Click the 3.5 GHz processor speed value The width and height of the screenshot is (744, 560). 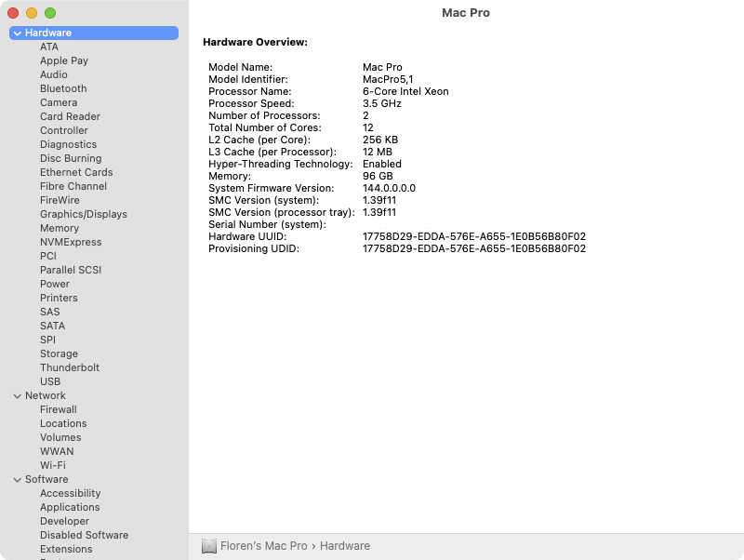[x=382, y=103]
